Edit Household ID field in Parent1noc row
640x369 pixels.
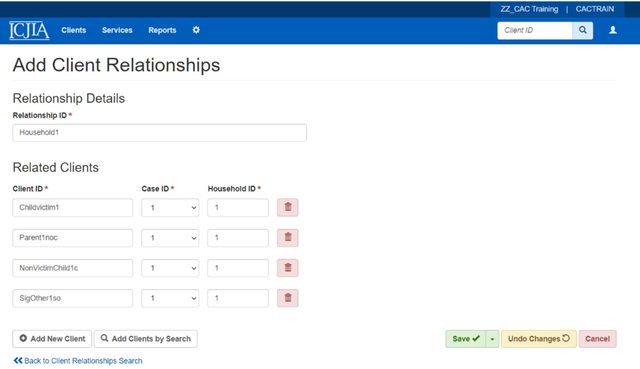point(238,238)
